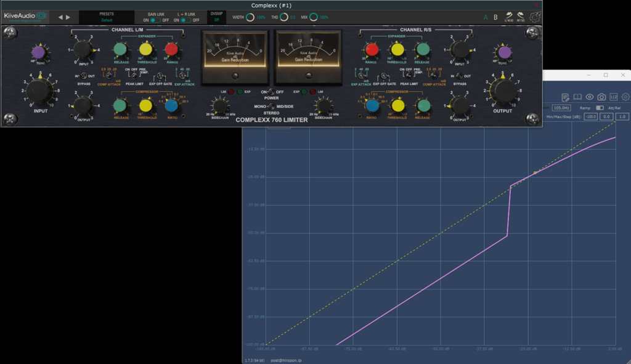Click the Undo arrow icon
631x364 pixels.
[x=508, y=17]
